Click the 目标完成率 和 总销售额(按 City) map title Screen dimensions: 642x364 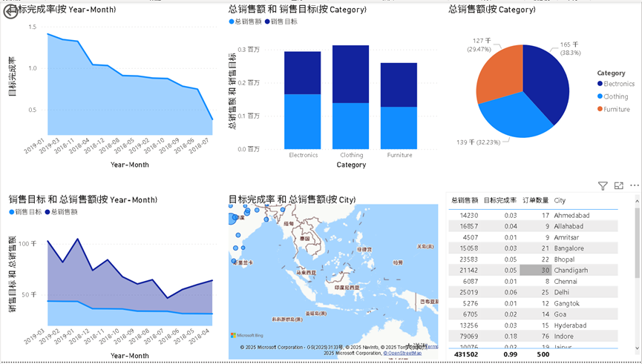pyautogui.click(x=292, y=199)
